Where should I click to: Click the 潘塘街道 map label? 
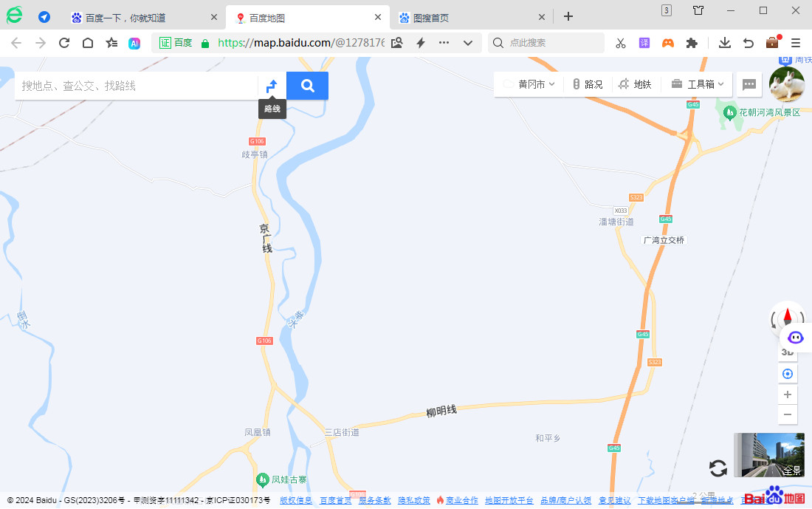click(x=616, y=222)
